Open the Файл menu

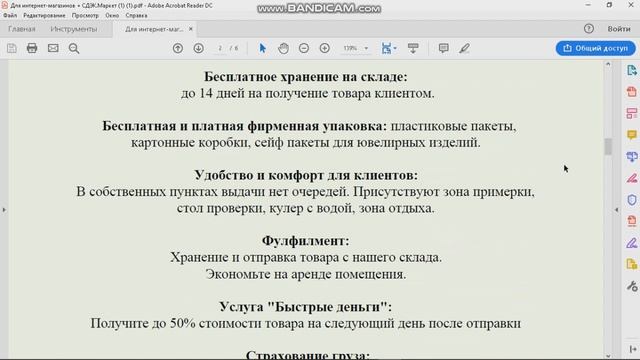10,16
